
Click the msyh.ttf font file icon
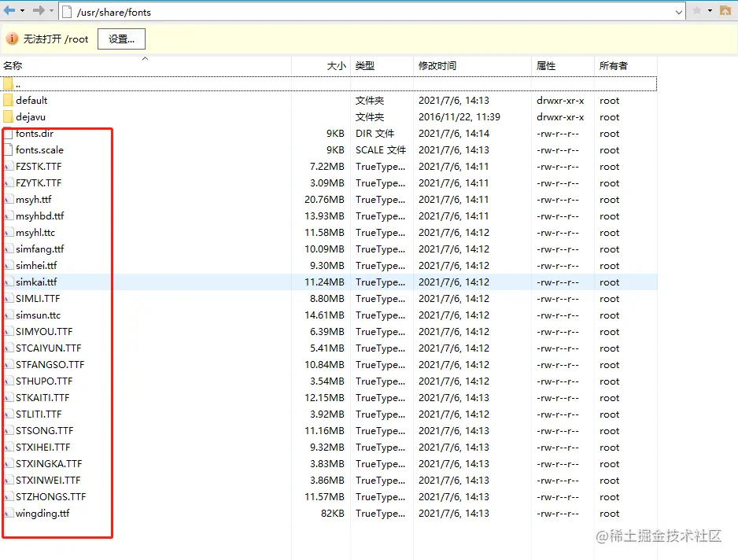pos(8,200)
